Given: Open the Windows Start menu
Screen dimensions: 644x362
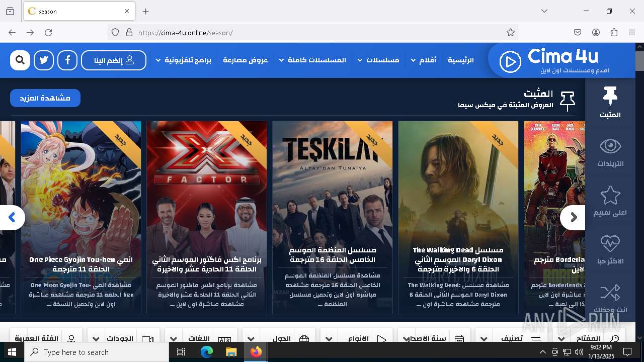Looking at the screenshot, I should click(x=12, y=352).
